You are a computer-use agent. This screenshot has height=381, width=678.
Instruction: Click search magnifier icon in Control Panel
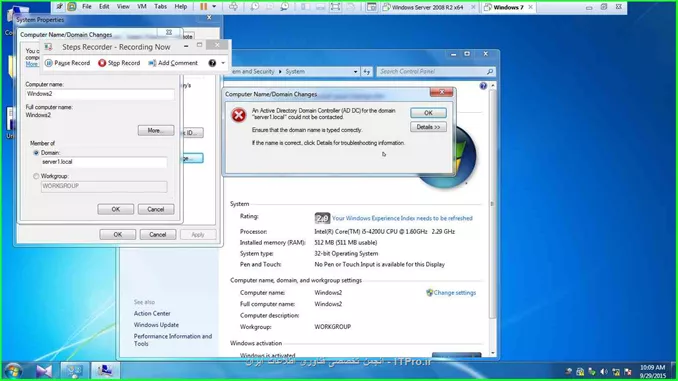490,71
